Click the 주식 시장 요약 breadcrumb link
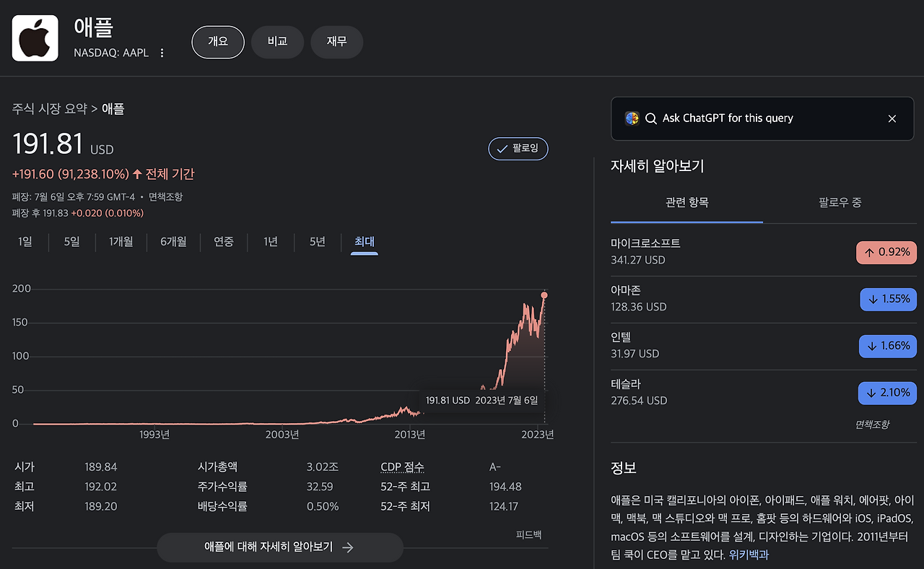The height and width of the screenshot is (569, 924). (50, 109)
